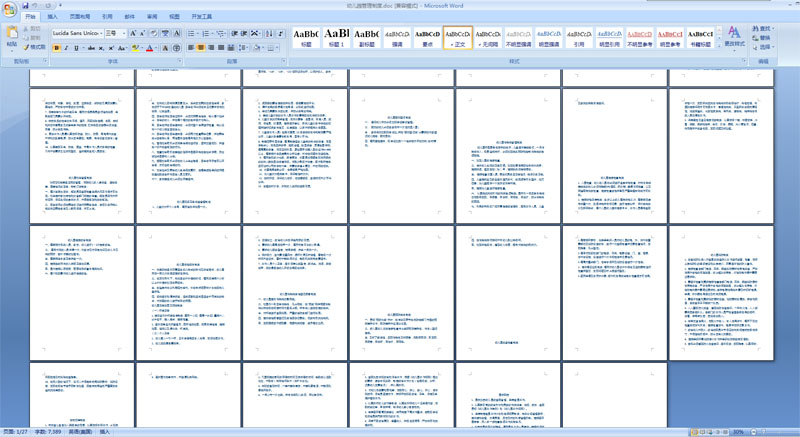Toggle bold formatting
This screenshot has height=437, width=800.
click(x=57, y=48)
